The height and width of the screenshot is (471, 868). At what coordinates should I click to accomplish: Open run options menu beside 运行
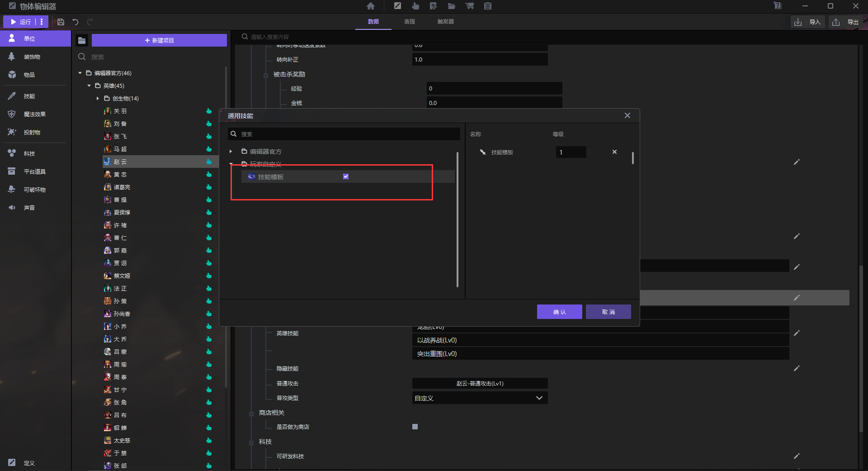42,22
